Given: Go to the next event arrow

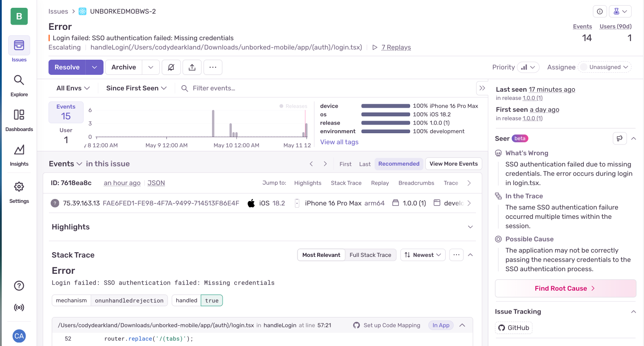Looking at the screenshot, I should (325, 164).
